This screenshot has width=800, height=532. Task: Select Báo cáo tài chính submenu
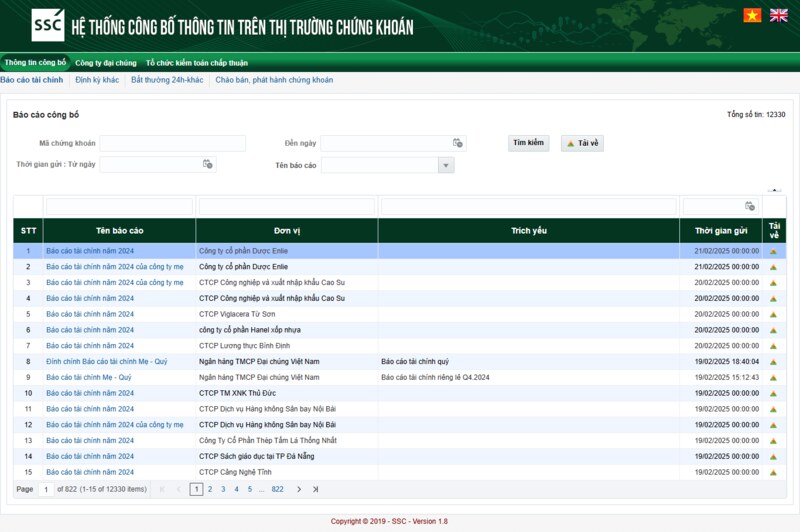click(x=32, y=80)
